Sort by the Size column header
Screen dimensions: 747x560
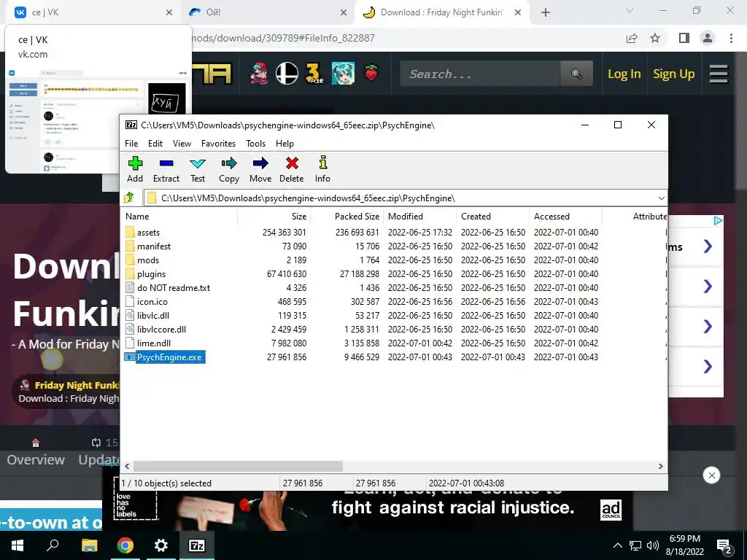274,216
